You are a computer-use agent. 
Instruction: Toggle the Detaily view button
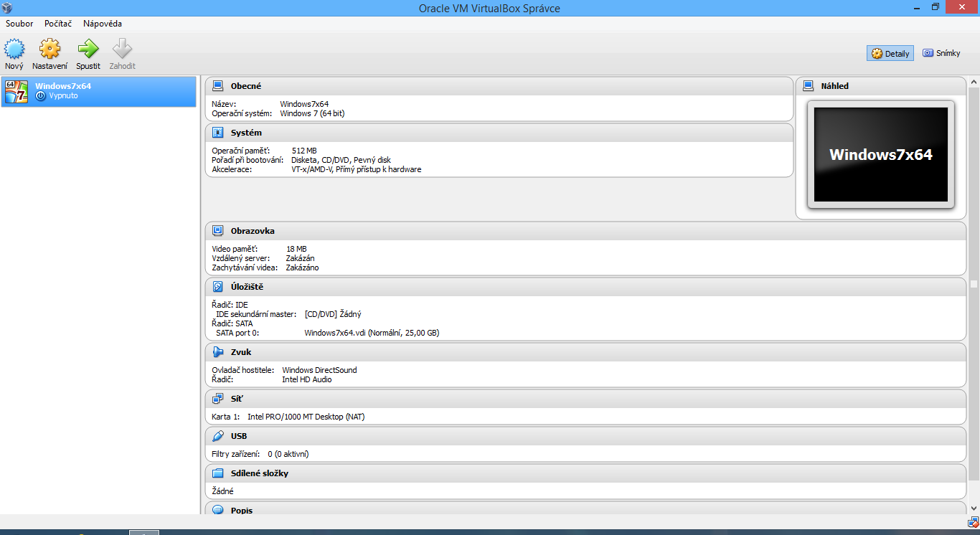pyautogui.click(x=890, y=54)
